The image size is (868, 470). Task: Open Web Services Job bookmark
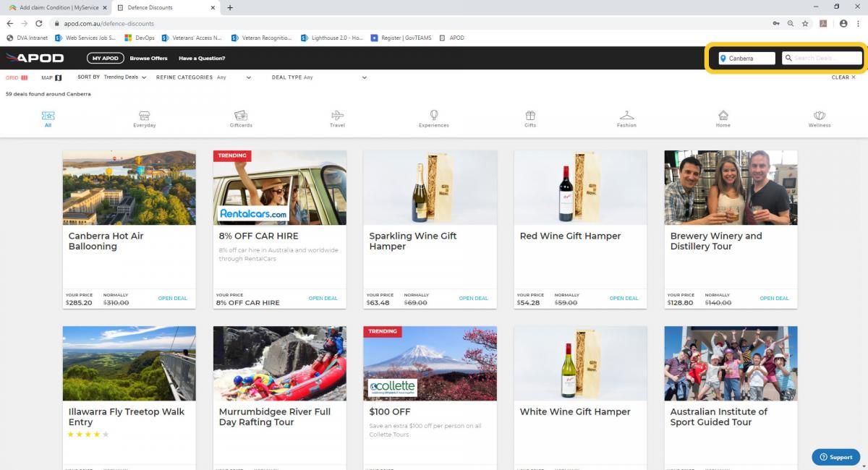coord(85,38)
